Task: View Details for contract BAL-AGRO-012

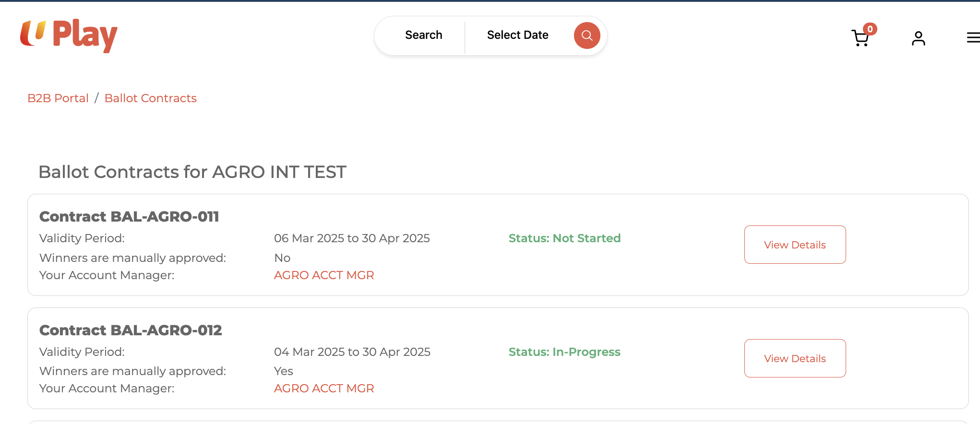Action: point(795,358)
